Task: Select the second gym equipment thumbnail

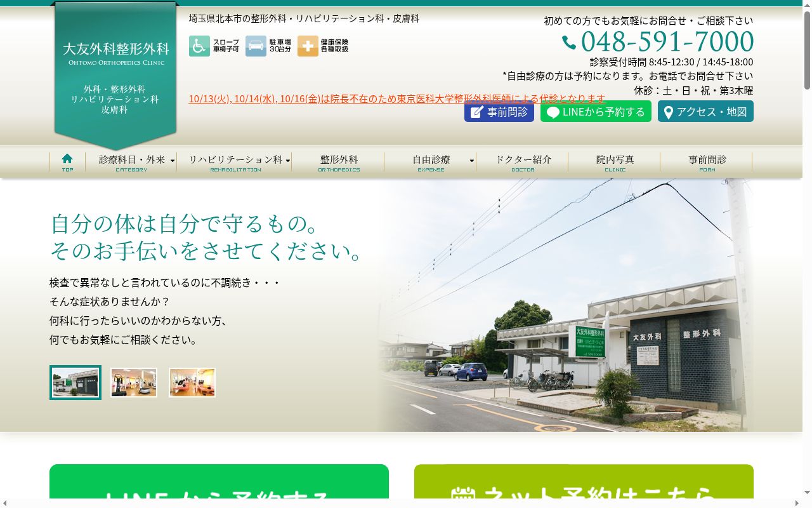Action: 134,382
